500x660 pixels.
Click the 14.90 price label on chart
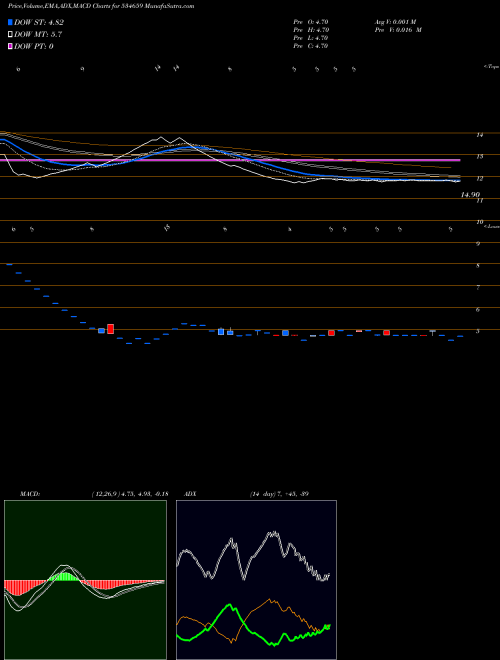click(x=471, y=194)
